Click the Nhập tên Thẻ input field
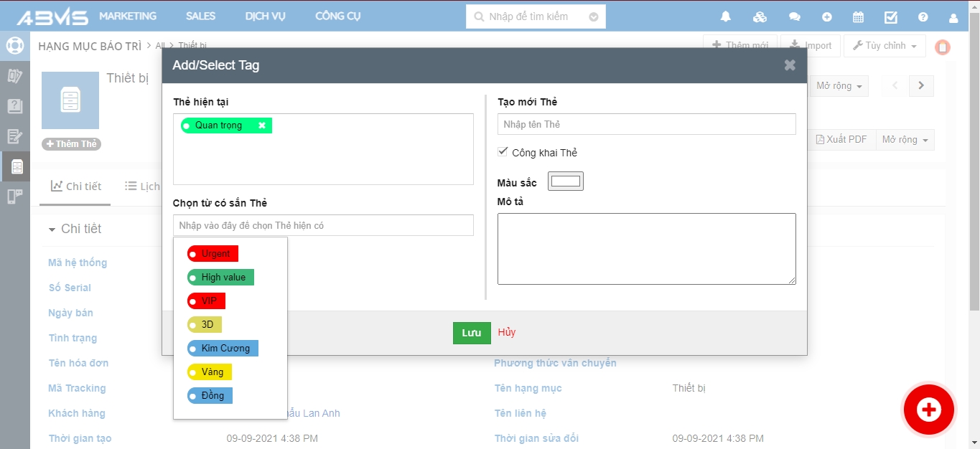The width and height of the screenshot is (980, 449). [x=646, y=124]
